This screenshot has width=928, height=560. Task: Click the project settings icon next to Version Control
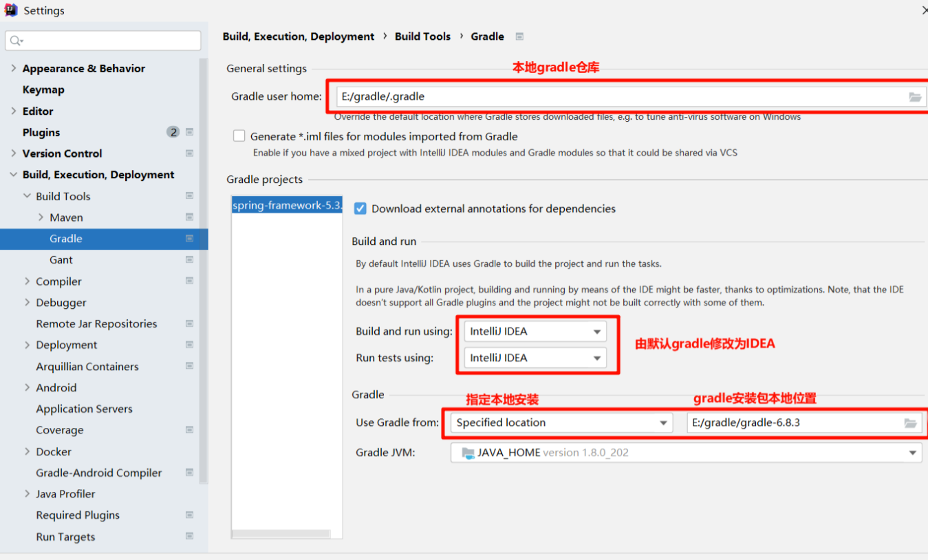click(x=190, y=153)
